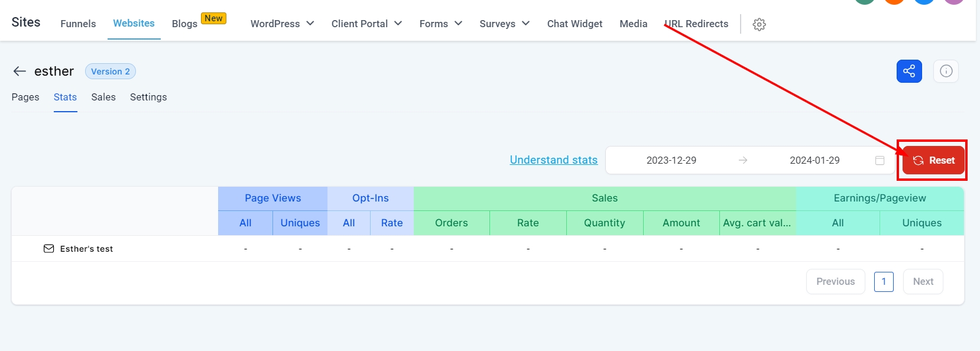Open the Forms dropdown chevron
Viewport: 980px width, 351px height.
point(458,24)
